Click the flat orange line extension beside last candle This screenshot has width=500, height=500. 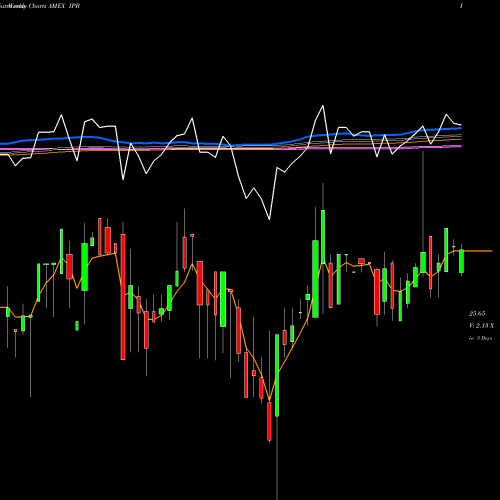(x=478, y=251)
